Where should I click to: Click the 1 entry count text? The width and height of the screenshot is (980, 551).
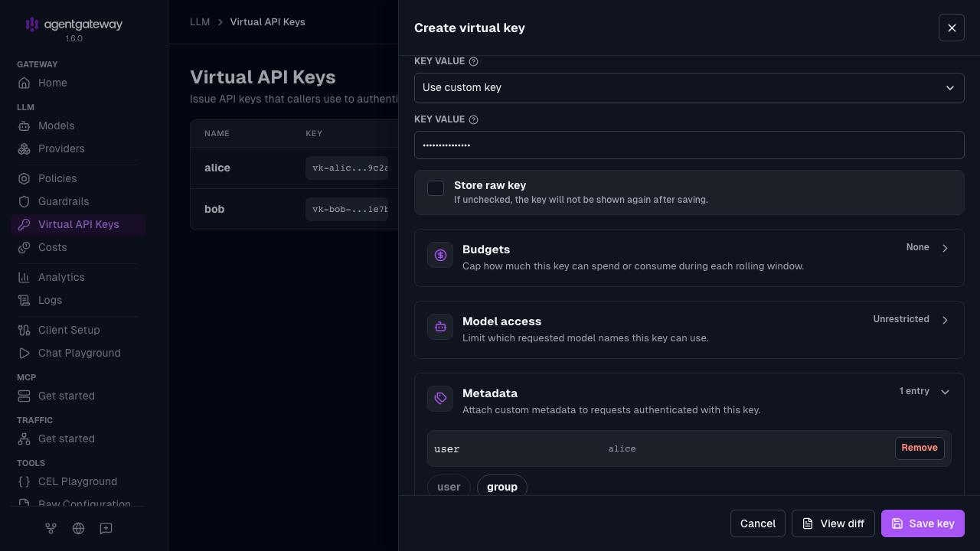pos(914,391)
